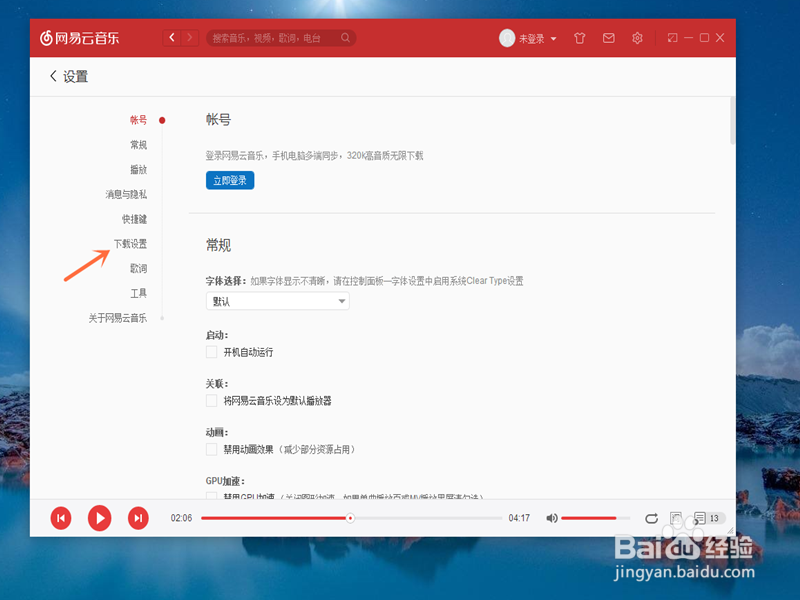Adjust the volume slider bar
800x600 pixels.
(x=595, y=518)
